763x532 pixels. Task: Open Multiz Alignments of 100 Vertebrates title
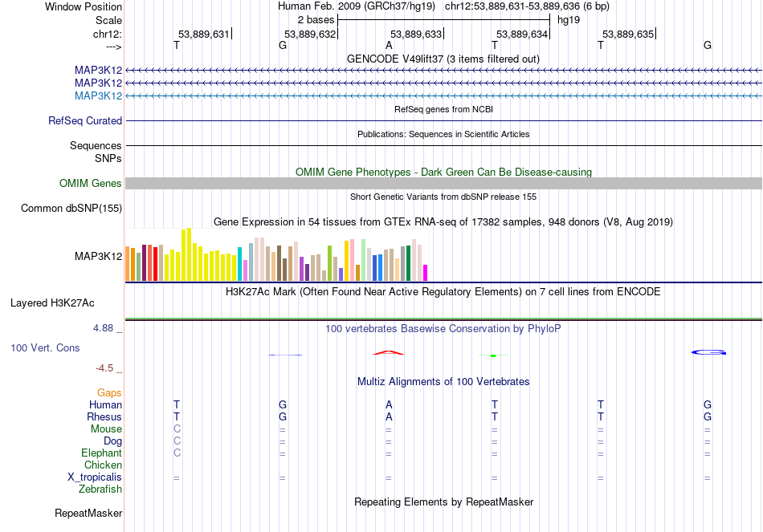[x=443, y=382]
